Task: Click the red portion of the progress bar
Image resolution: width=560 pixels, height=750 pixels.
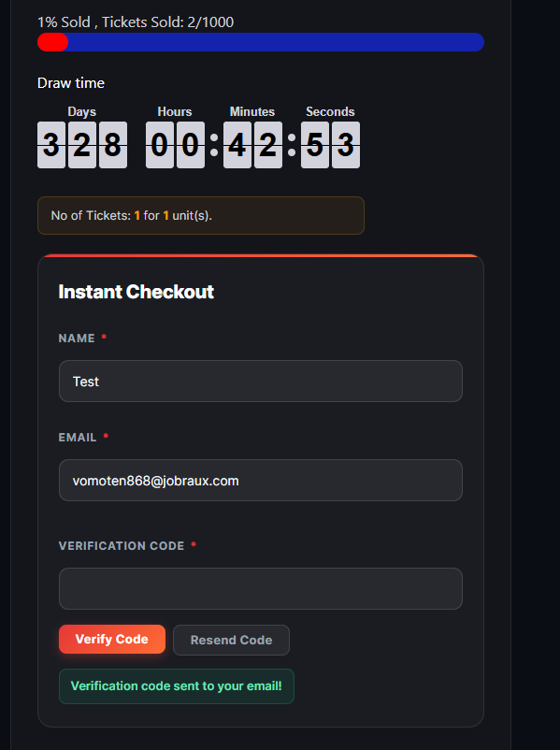Action: [x=52, y=42]
